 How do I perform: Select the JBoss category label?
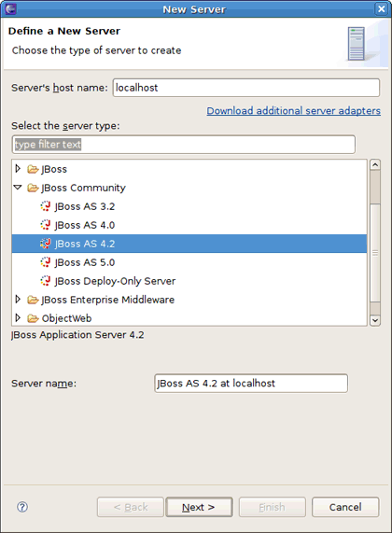coord(54,169)
